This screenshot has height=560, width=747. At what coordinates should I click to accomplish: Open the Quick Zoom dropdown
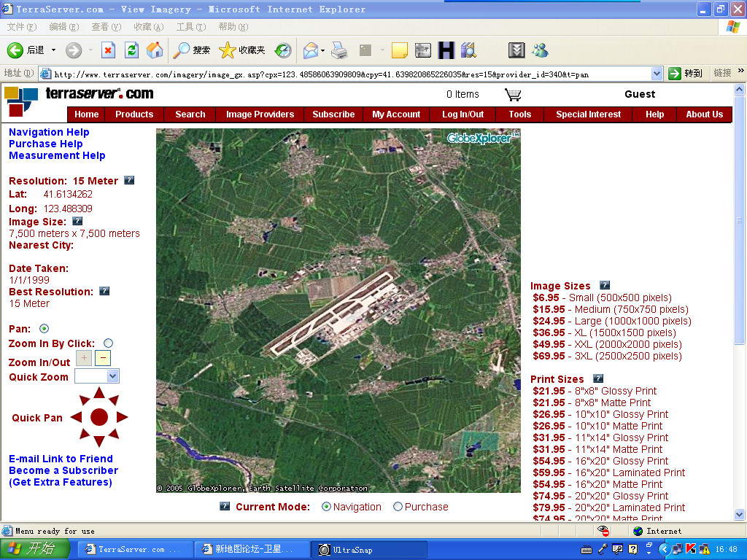tap(112, 376)
